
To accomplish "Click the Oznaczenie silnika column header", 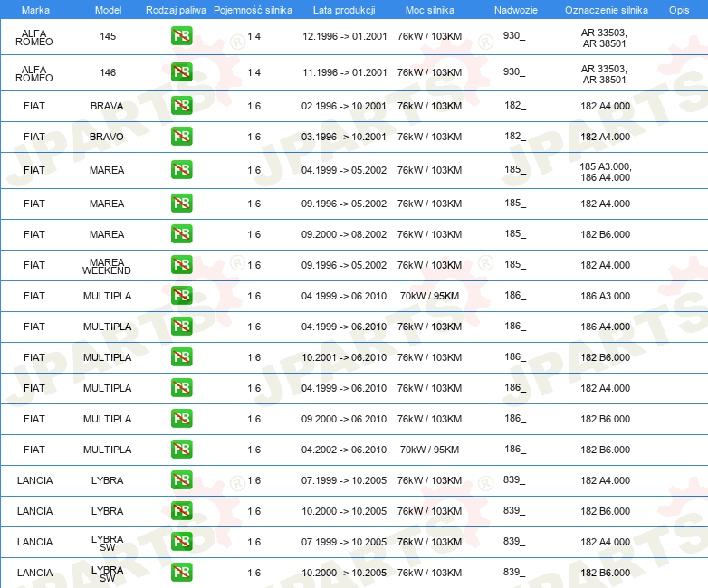I will pyautogui.click(x=607, y=10).
